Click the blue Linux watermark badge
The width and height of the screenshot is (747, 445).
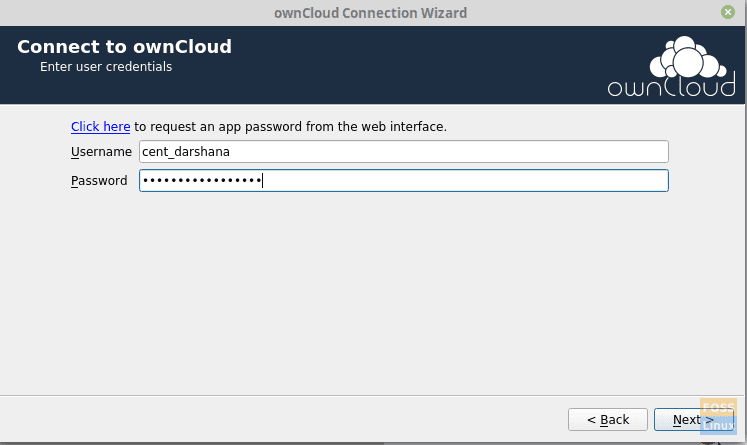click(718, 425)
